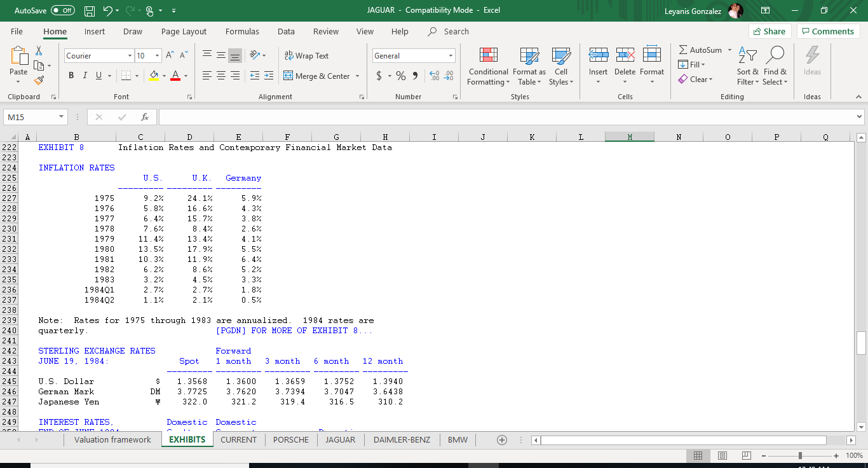
Task: Align text left in Alignment group
Action: [x=207, y=76]
